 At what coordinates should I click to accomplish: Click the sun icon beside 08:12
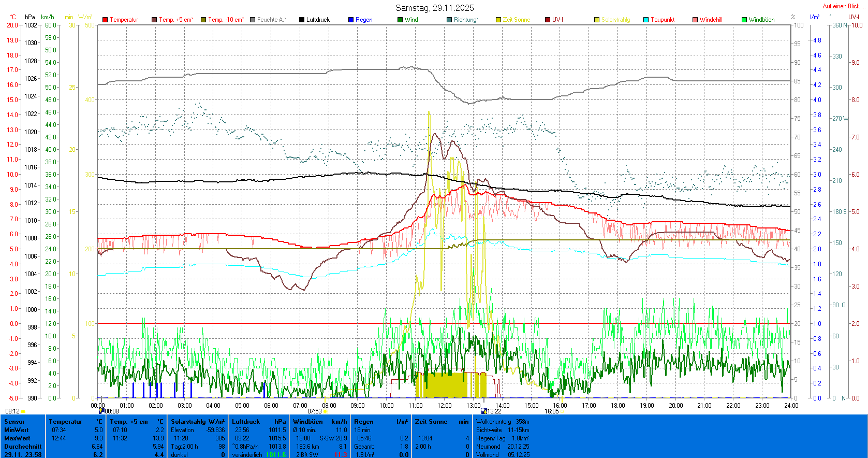23,411
